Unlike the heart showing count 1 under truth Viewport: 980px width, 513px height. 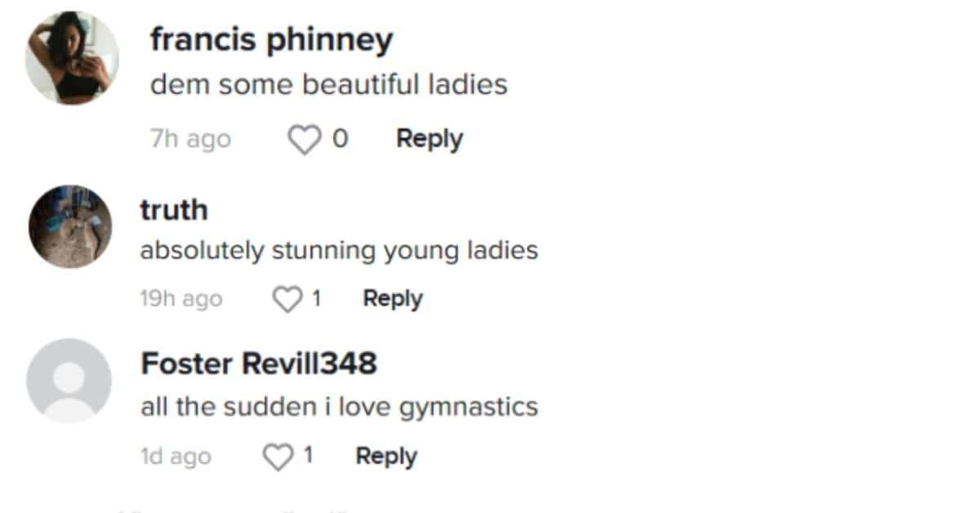(287, 298)
